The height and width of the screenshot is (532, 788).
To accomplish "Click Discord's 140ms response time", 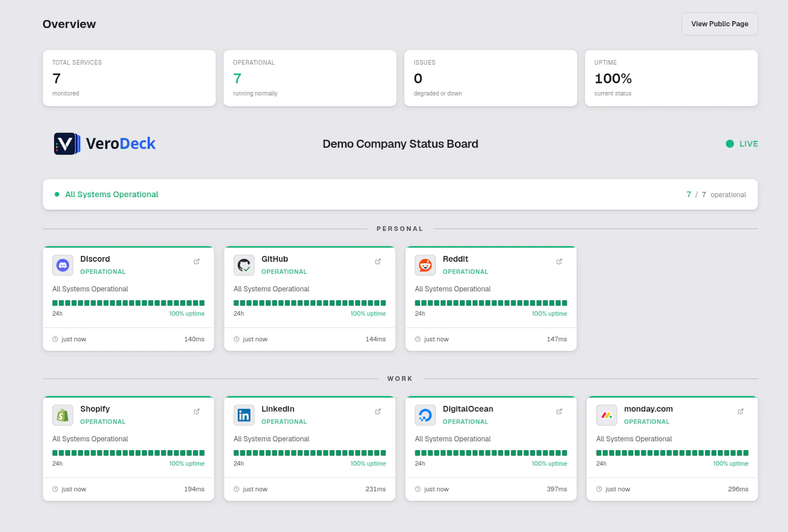I will point(195,339).
